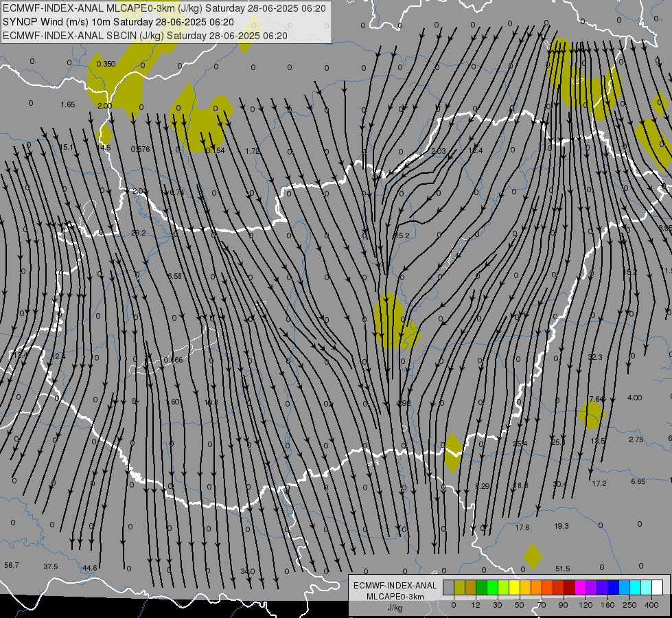Click the map value '0.154'
The height and width of the screenshot is (618, 672).
pyautogui.click(x=215, y=150)
